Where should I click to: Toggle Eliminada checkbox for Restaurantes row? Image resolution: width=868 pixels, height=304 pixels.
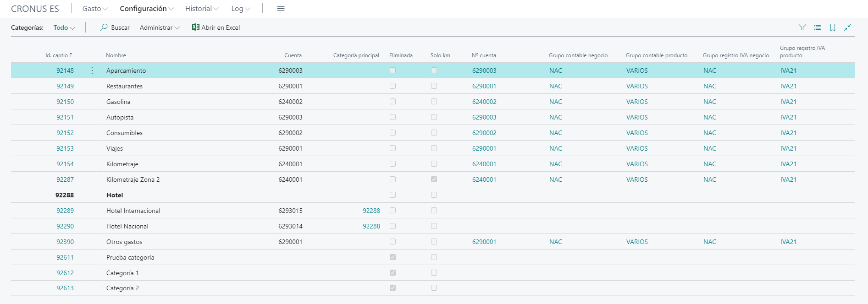point(393,86)
